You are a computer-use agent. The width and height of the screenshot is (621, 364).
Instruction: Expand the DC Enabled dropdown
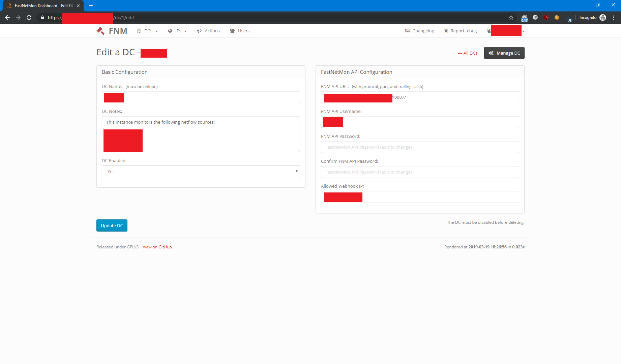click(x=201, y=171)
